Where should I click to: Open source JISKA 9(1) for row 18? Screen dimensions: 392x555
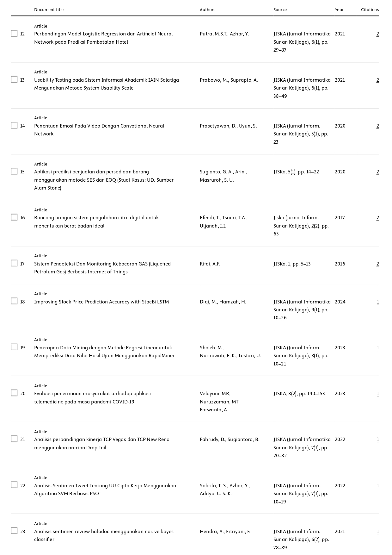click(302, 309)
